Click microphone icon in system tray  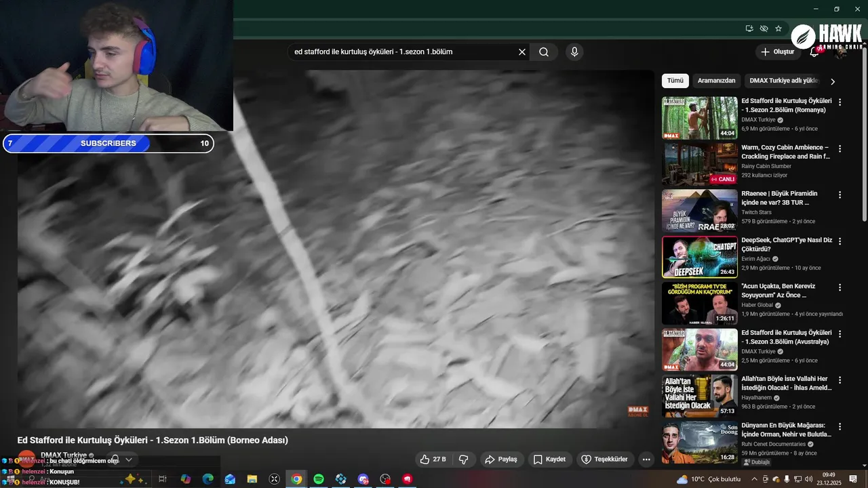(787, 479)
